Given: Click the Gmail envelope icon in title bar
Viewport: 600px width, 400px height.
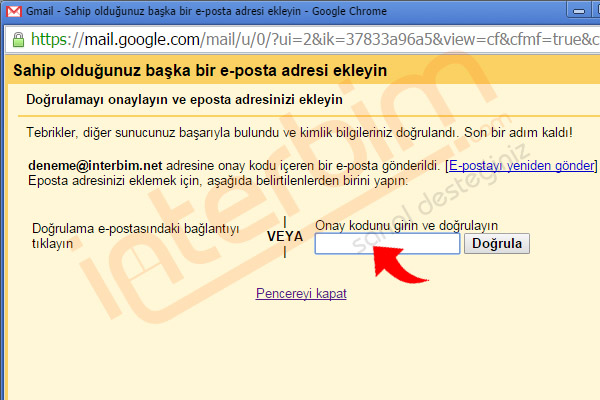Looking at the screenshot, I should point(14,11).
